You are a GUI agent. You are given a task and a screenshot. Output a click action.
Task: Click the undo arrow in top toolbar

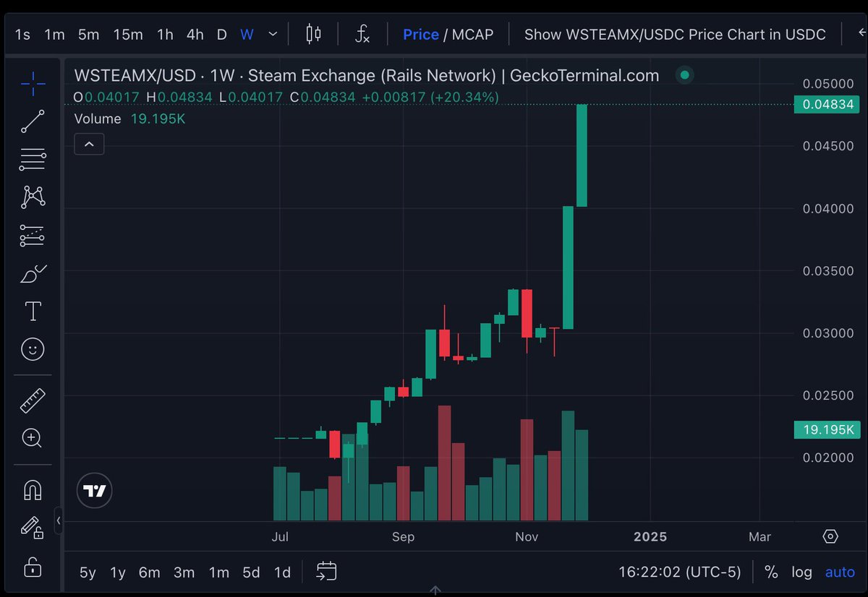point(861,33)
